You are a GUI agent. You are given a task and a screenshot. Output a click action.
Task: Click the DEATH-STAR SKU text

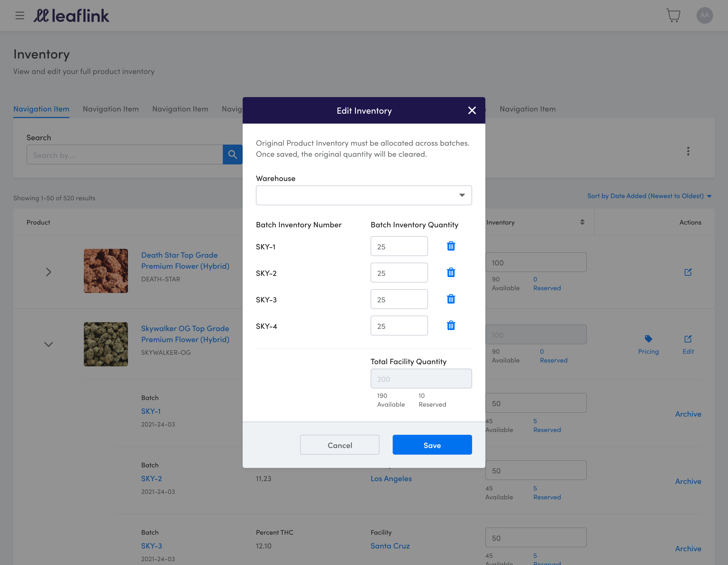[161, 279]
